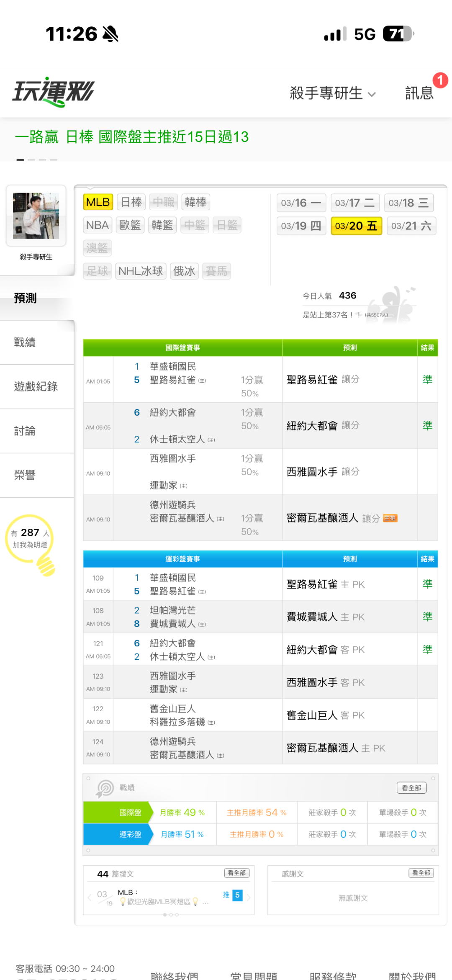Click 西雅圖水手 讓分 prediction
Viewport: 452px width, 980px height.
point(323,472)
